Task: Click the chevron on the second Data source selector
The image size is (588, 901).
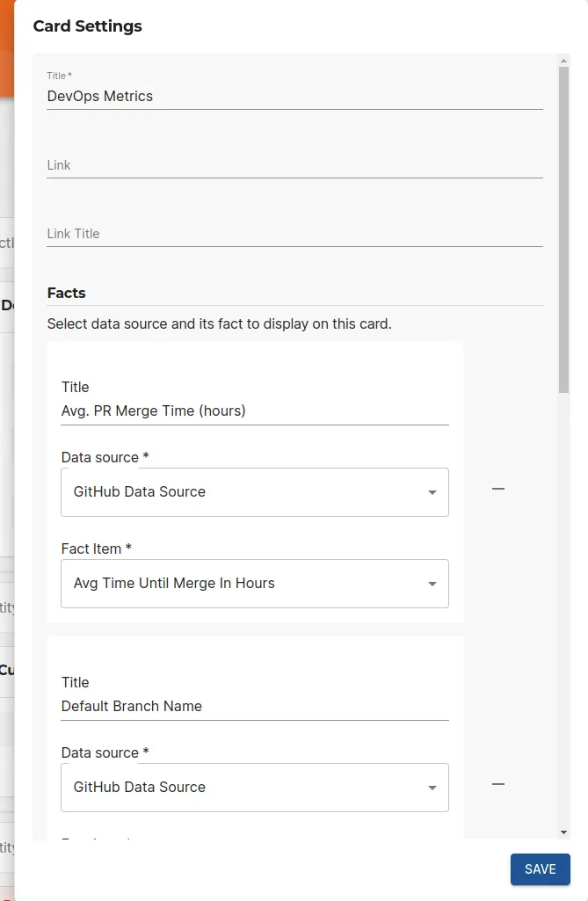Action: tap(432, 788)
